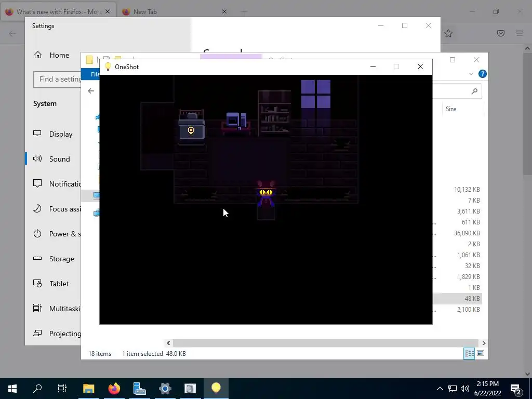Viewport: 532px width, 399px height.
Task: Click the File tab in File Explorer
Action: pyautogui.click(x=90, y=74)
